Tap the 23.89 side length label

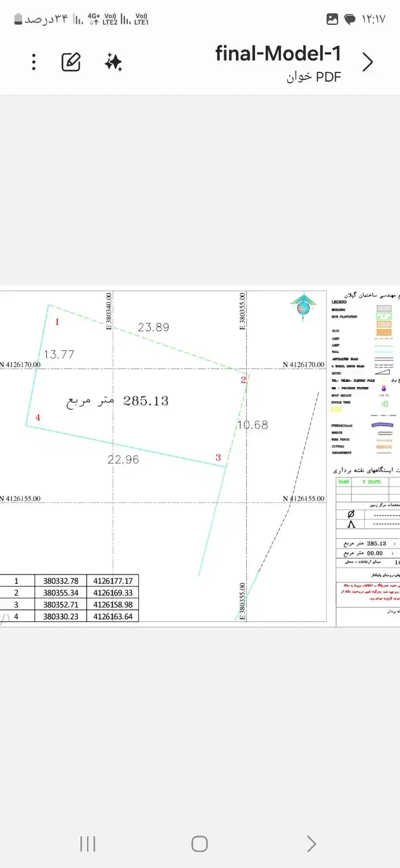click(153, 328)
